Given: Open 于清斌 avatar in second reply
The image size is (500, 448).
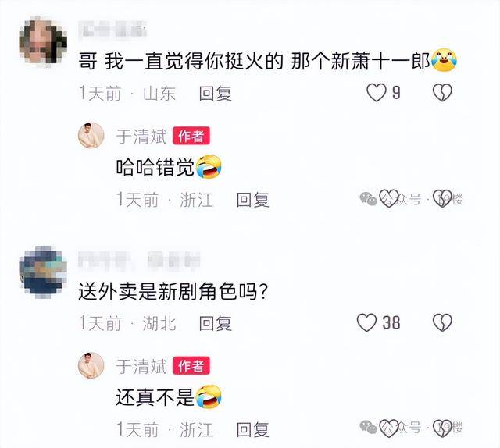Looking at the screenshot, I should [91, 365].
